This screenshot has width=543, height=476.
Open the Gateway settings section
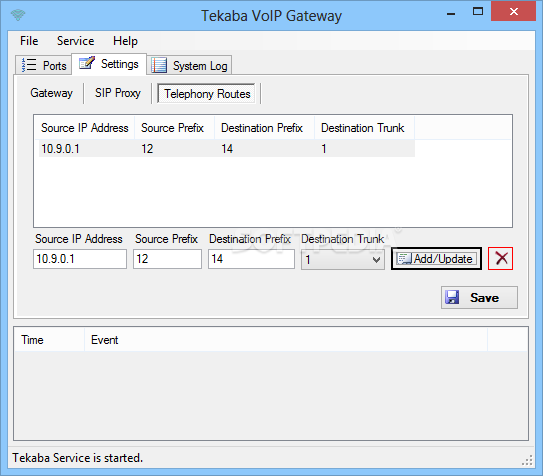tap(52, 93)
